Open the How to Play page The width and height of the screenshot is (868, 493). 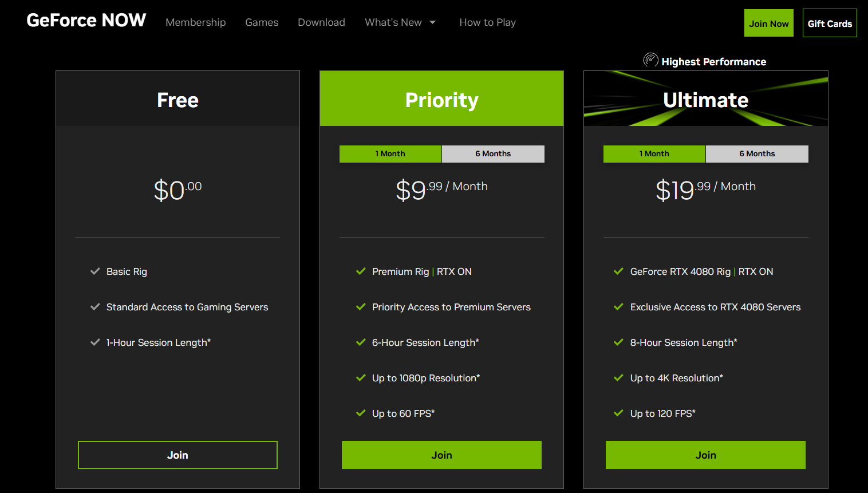pos(488,22)
